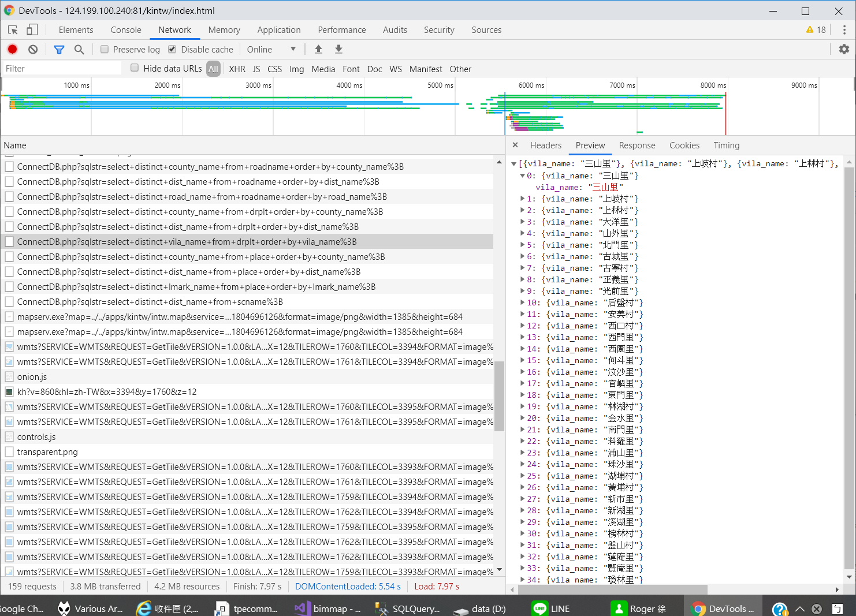856x616 pixels.
Task: Filter requests by Img
Action: coord(296,69)
